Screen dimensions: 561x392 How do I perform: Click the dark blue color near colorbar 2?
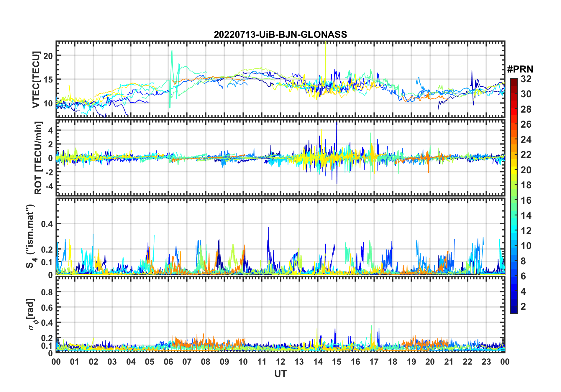(514, 307)
